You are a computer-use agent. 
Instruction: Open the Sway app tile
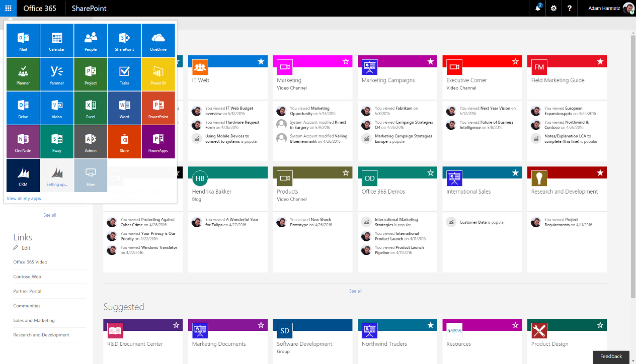tap(57, 141)
